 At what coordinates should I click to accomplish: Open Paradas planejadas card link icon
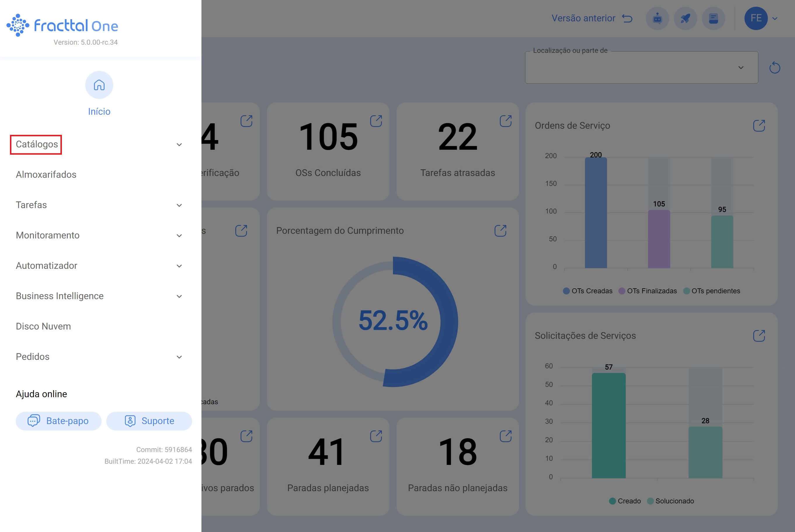pyautogui.click(x=376, y=436)
